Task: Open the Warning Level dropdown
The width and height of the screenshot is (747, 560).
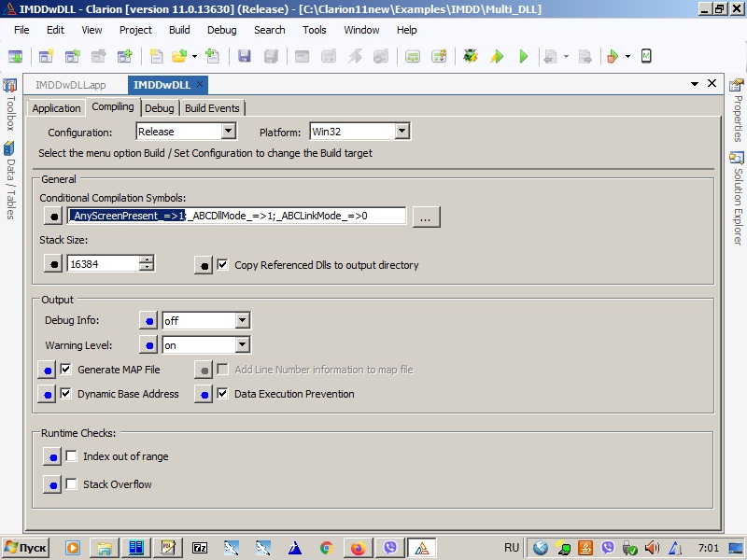Action: tap(242, 345)
